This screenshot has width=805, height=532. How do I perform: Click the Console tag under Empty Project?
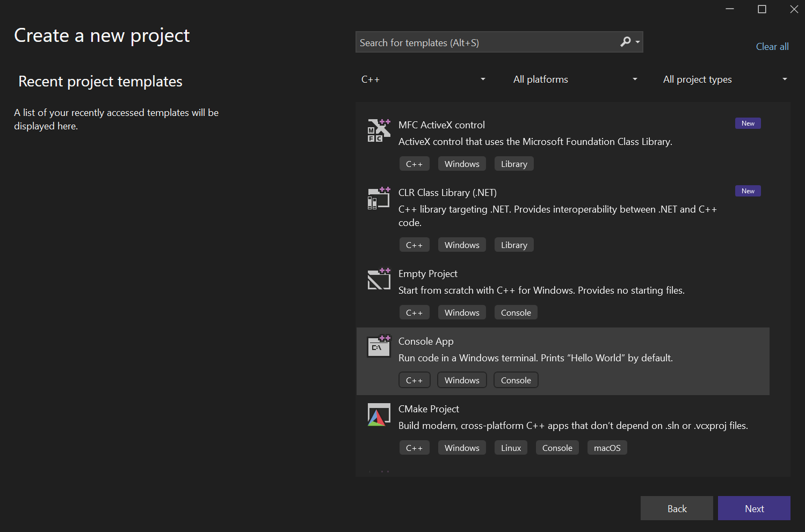coord(516,312)
